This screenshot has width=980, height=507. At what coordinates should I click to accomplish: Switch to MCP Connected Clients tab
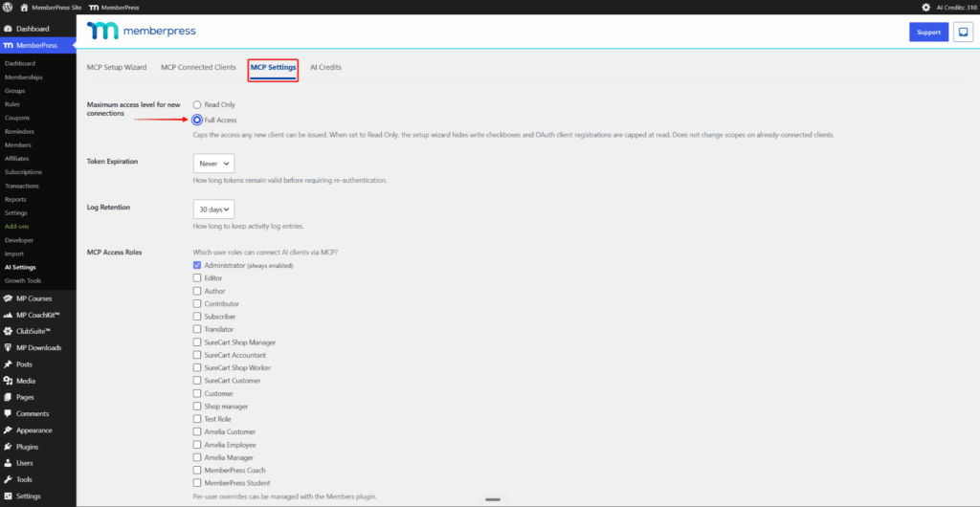pyautogui.click(x=199, y=67)
